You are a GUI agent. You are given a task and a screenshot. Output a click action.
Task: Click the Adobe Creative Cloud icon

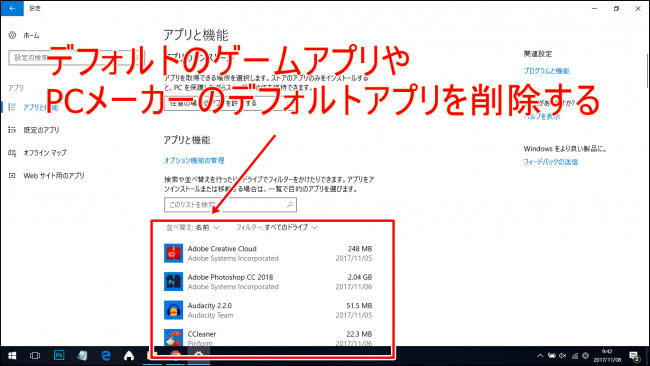(173, 253)
